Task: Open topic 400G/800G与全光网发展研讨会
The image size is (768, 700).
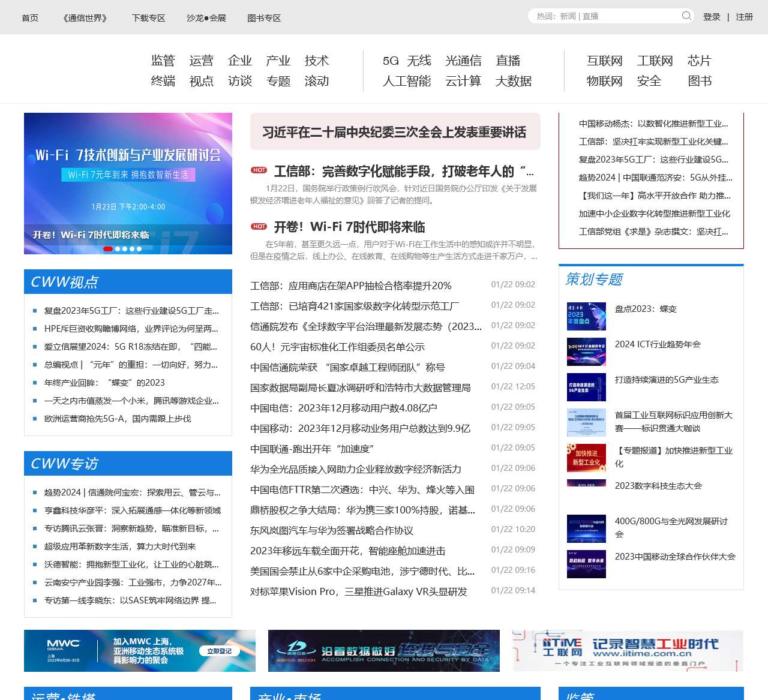Action: coord(671,528)
